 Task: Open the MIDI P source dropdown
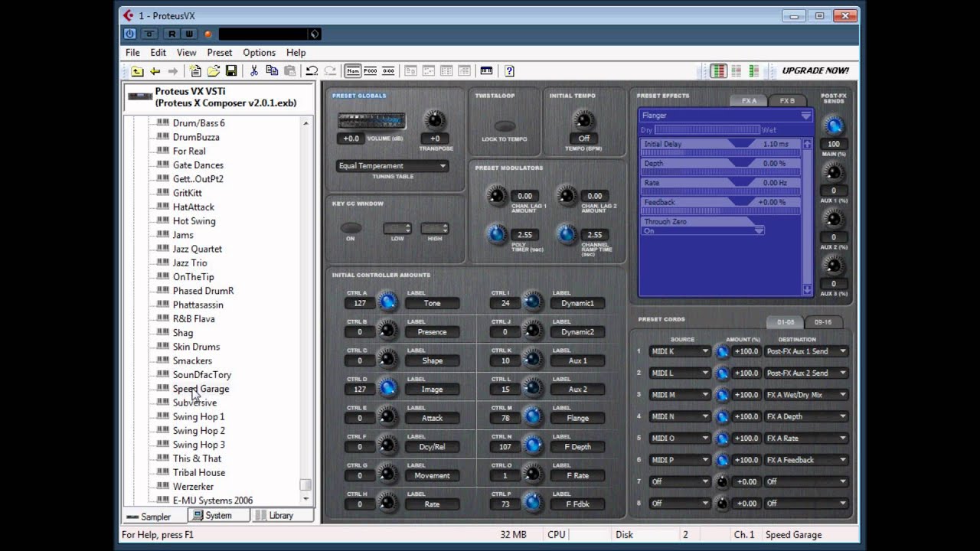[x=680, y=460]
